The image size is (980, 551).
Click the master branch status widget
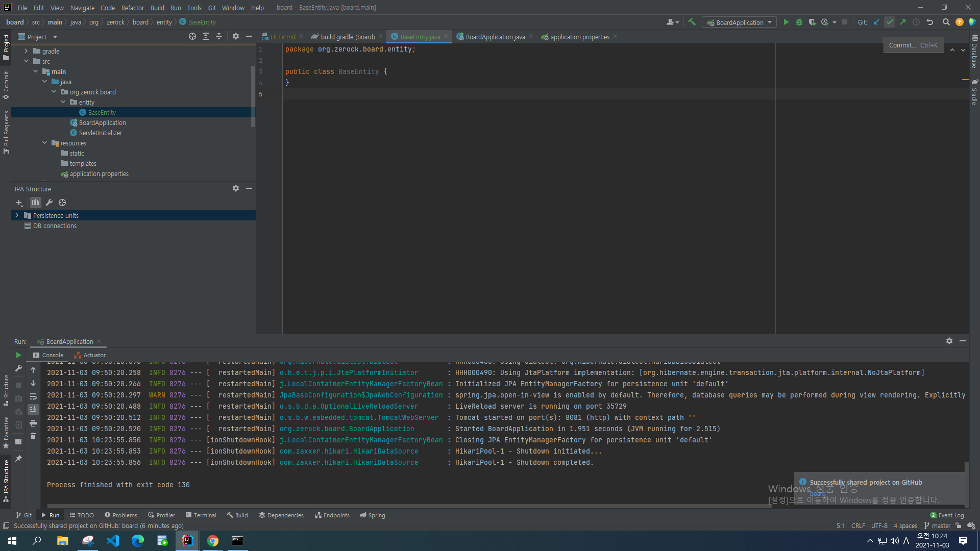[x=937, y=526]
